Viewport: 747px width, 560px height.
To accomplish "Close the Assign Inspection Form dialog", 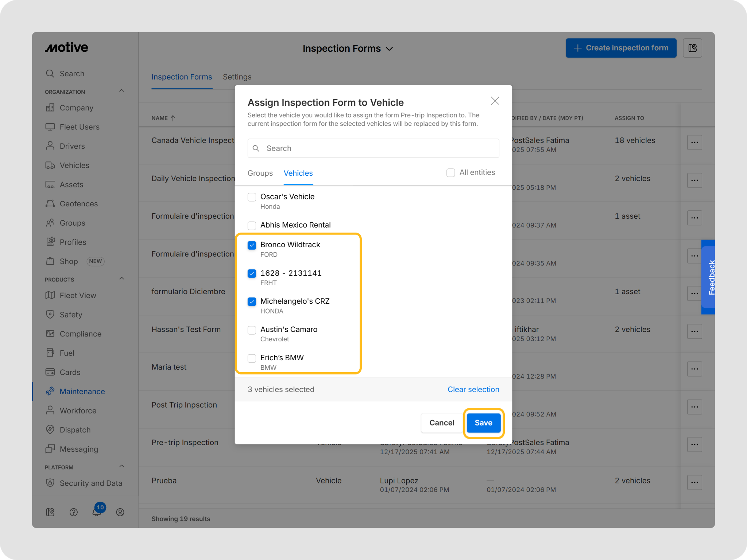I will pos(495,101).
